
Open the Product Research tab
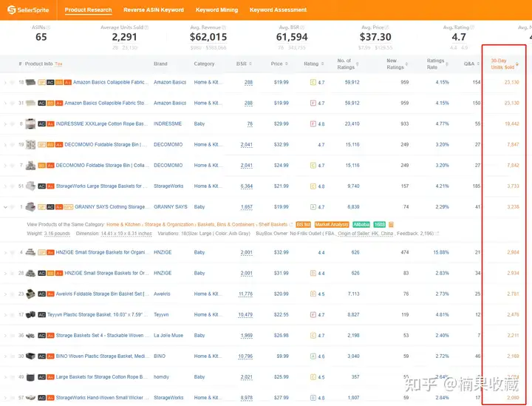point(88,10)
